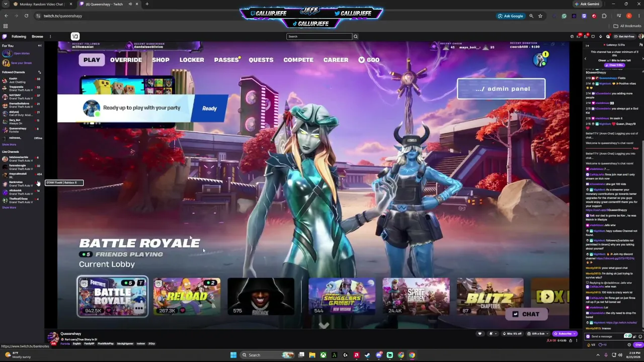Click the Twitch search magnifier button

point(355,36)
